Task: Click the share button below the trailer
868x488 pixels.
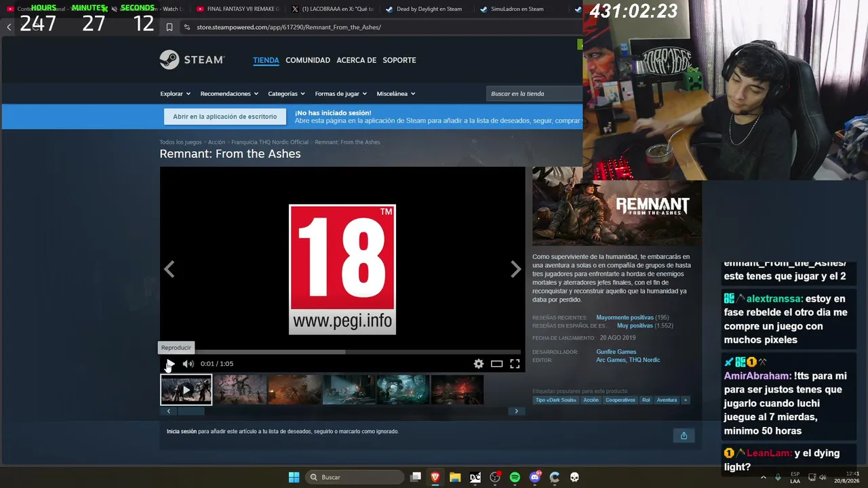Action: pyautogui.click(x=684, y=435)
